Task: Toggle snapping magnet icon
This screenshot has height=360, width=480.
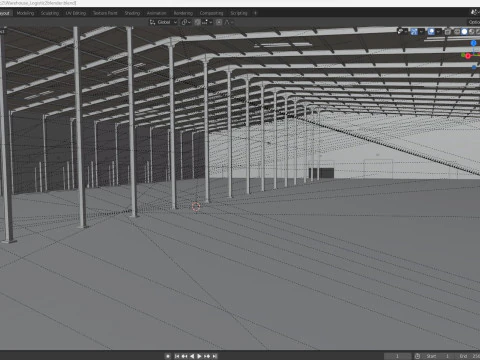Action: click(198, 22)
